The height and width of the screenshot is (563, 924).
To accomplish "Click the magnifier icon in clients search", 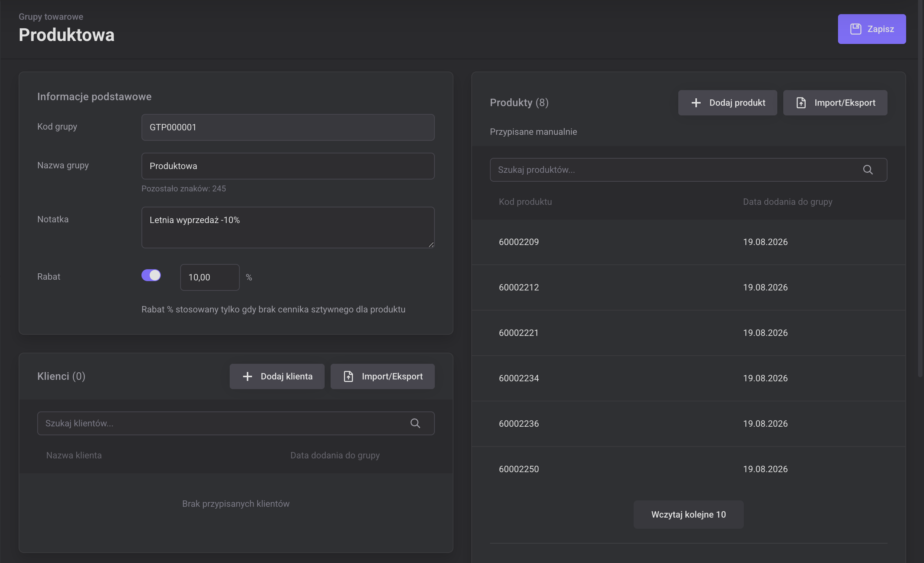I will coord(415,423).
